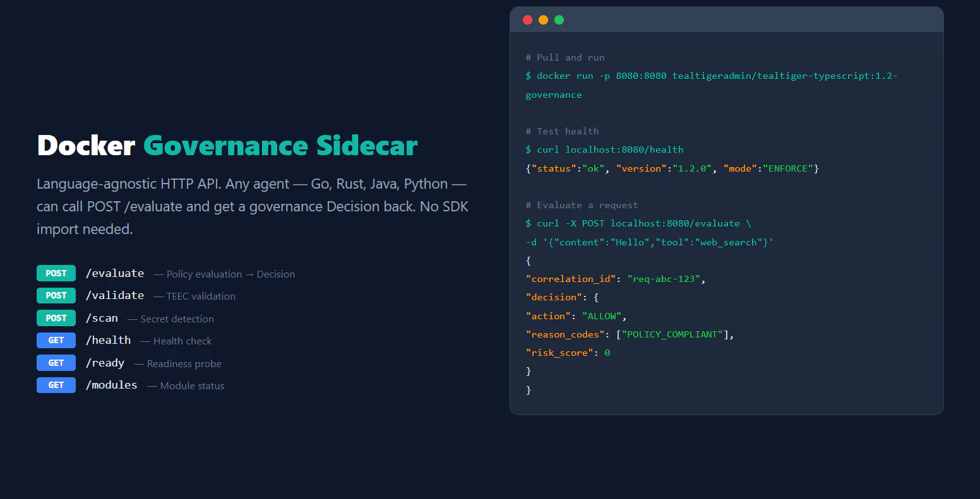Click the '# Test health' comment
The height and width of the screenshot is (499, 980).
(x=562, y=131)
